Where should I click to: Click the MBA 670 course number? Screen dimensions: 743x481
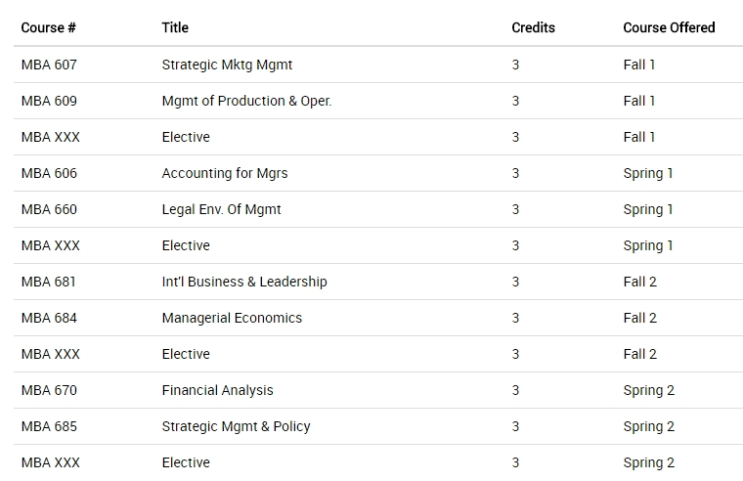(49, 390)
